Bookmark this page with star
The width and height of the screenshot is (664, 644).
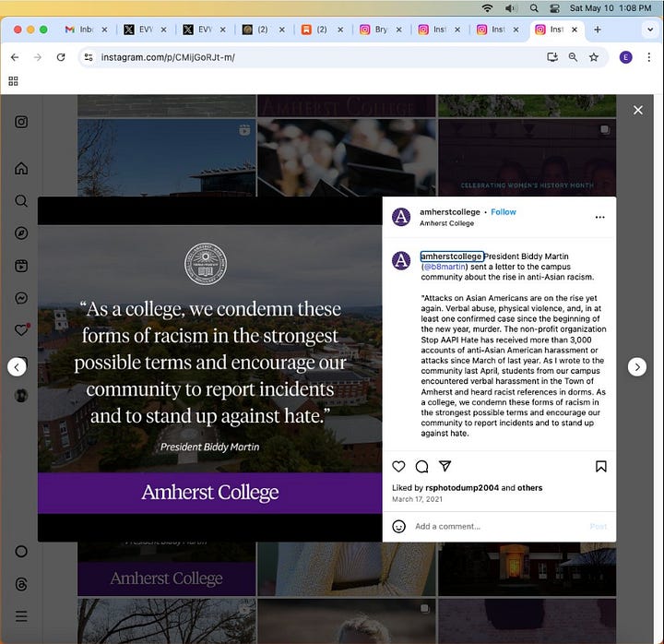594,57
